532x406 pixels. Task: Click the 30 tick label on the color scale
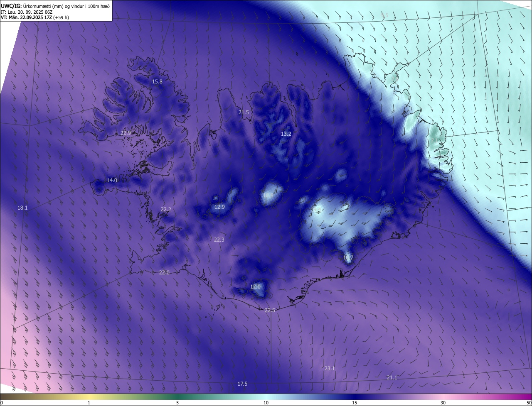(x=443, y=403)
